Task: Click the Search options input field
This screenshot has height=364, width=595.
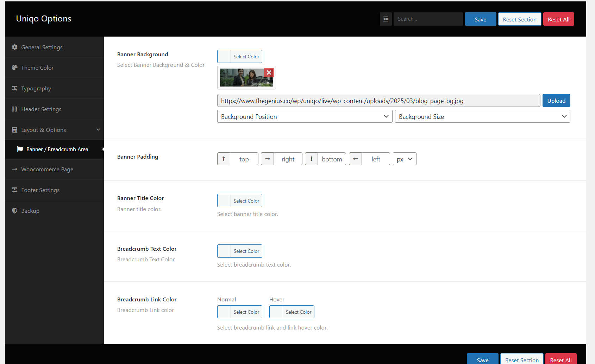Action: 428,19
